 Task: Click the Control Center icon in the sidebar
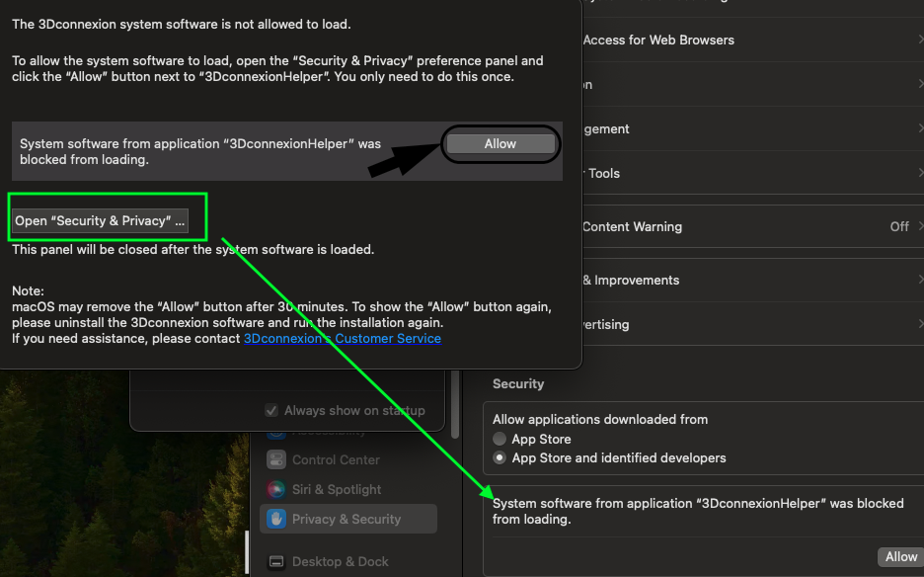pos(276,459)
